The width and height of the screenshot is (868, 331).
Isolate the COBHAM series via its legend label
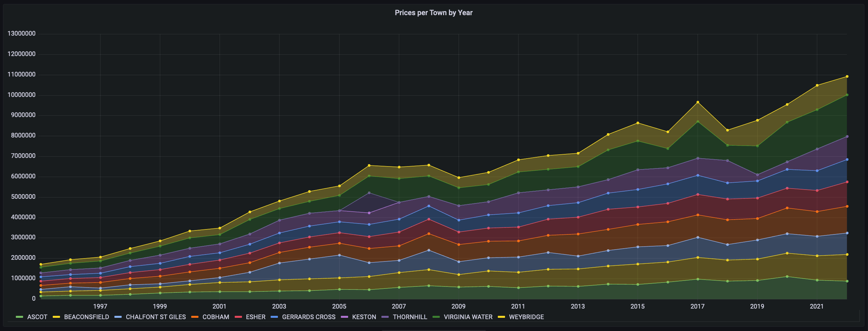pos(216,317)
